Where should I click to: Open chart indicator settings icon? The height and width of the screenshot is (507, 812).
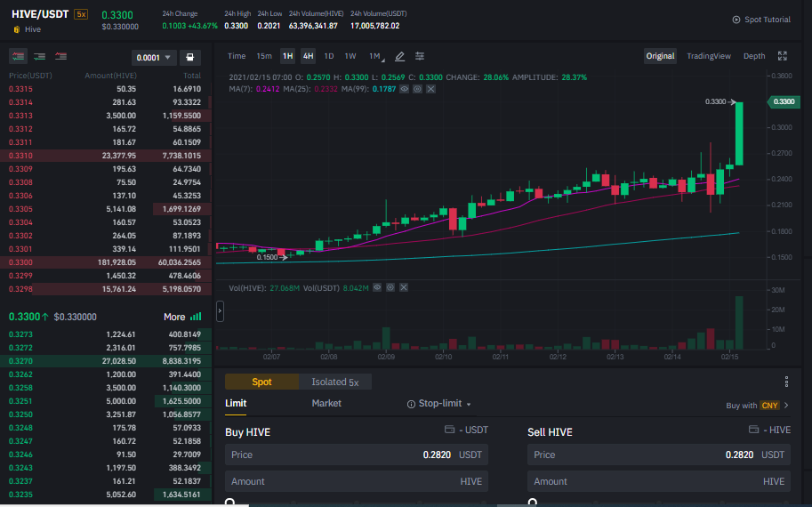[420, 56]
